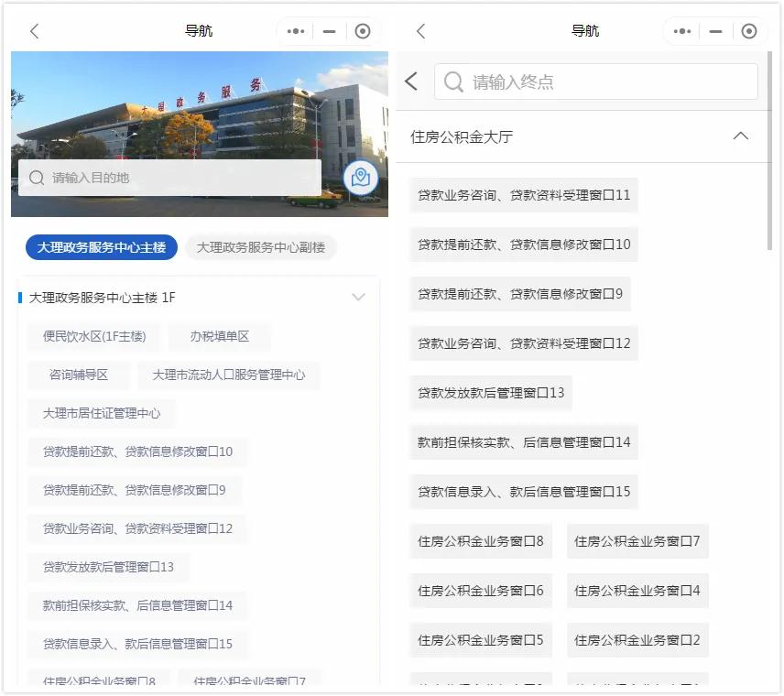Choose 住房公积金业务窗口4

point(637,591)
